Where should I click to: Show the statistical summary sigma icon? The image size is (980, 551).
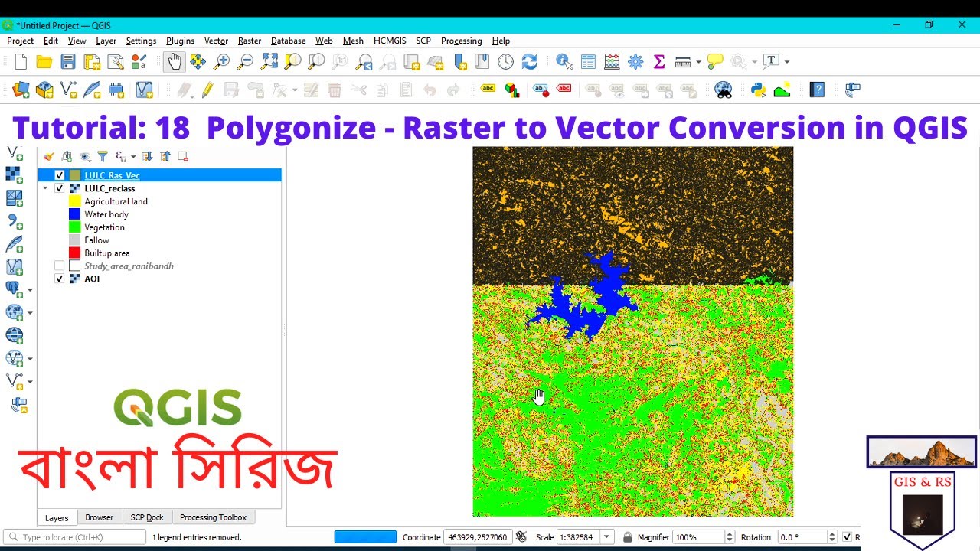pos(658,62)
